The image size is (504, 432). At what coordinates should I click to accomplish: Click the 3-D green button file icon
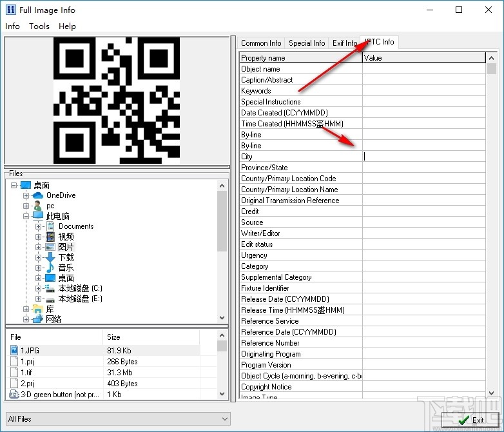point(14,395)
